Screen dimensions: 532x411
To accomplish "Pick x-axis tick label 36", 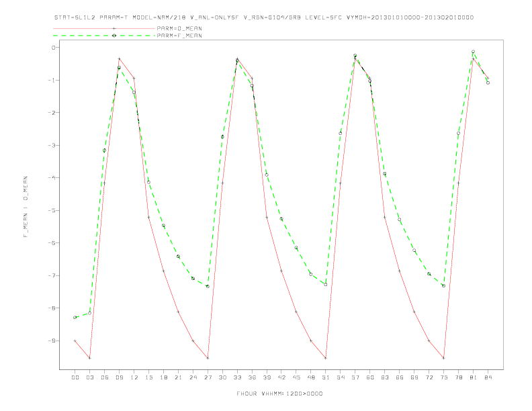I will click(x=252, y=377).
